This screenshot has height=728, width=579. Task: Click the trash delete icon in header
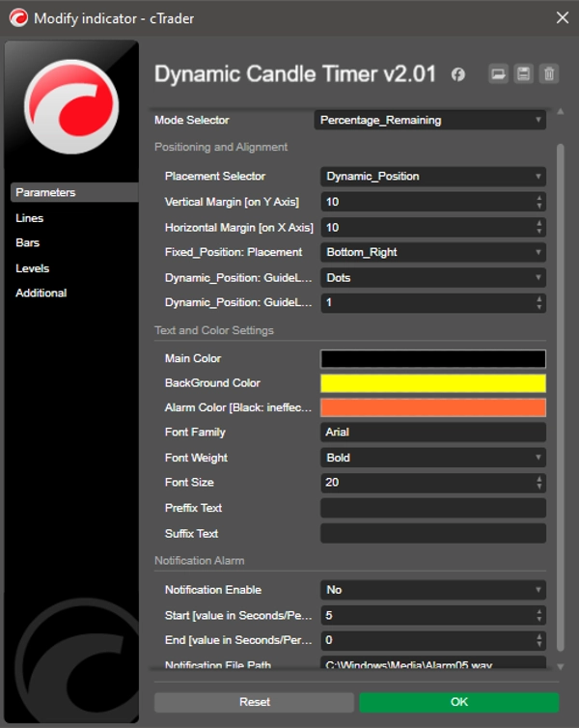(549, 73)
